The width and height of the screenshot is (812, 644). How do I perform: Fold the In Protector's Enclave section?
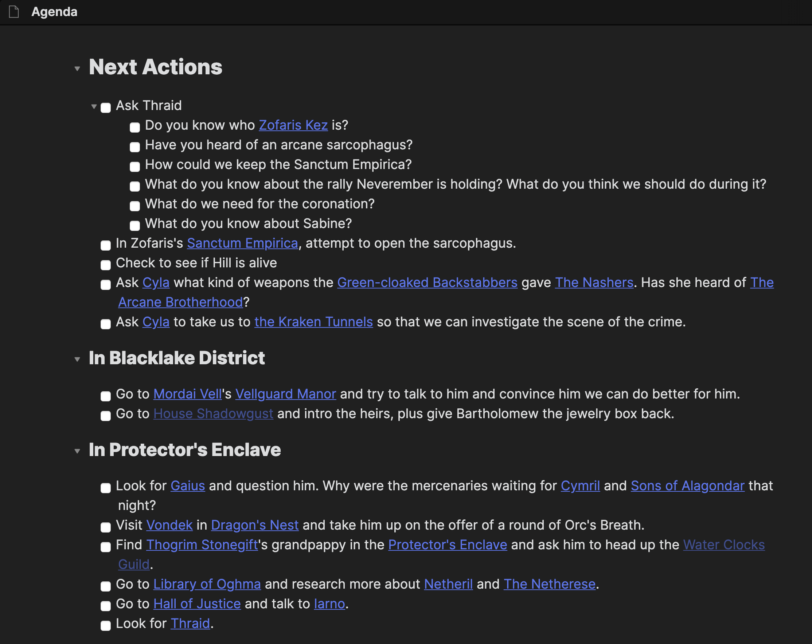pyautogui.click(x=77, y=451)
